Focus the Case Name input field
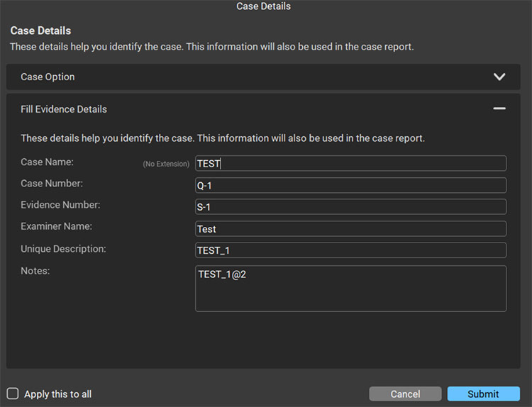 tap(351, 164)
